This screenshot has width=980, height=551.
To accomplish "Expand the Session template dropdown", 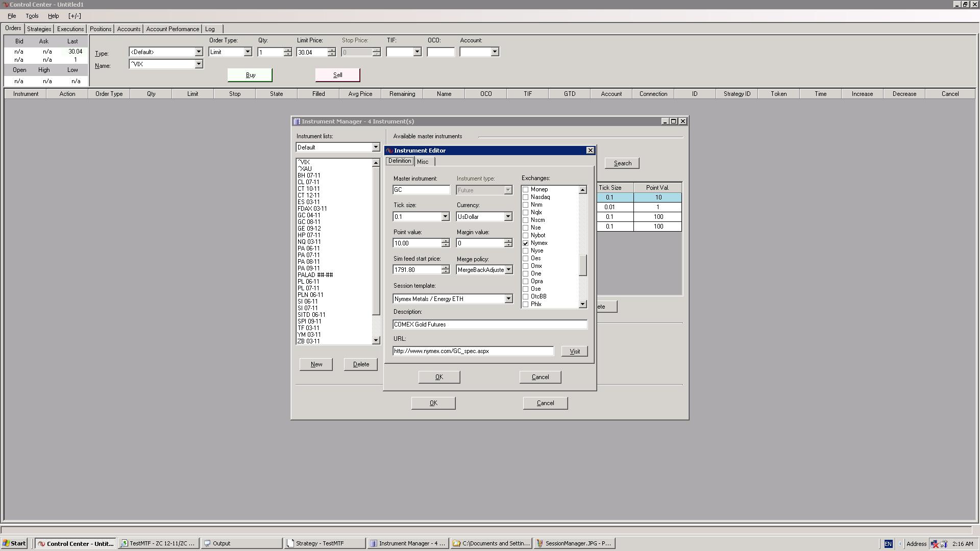I will pyautogui.click(x=508, y=299).
